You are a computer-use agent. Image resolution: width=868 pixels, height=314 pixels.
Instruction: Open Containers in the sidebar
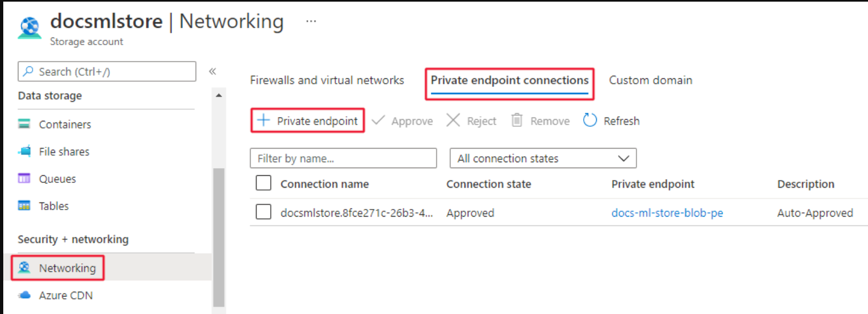tap(65, 124)
